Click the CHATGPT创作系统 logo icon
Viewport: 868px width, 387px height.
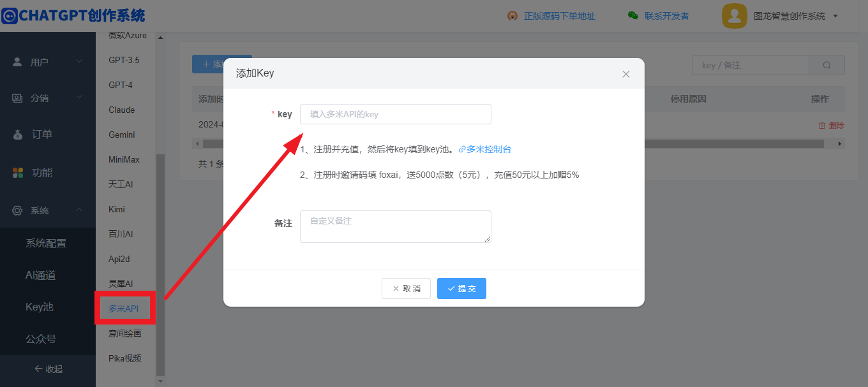click(x=10, y=15)
